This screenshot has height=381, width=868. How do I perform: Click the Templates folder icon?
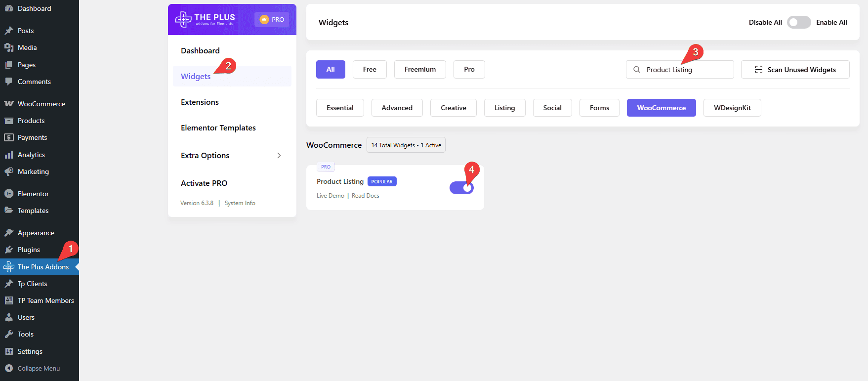9,211
